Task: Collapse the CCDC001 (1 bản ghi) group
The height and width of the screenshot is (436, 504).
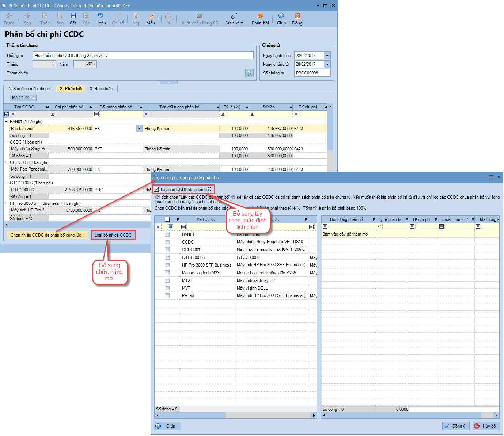Action: click(7, 162)
